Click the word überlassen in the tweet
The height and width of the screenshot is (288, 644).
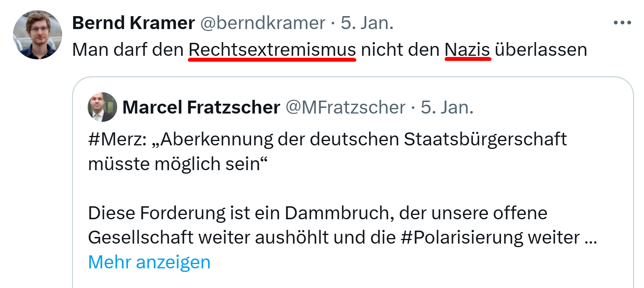point(541,50)
